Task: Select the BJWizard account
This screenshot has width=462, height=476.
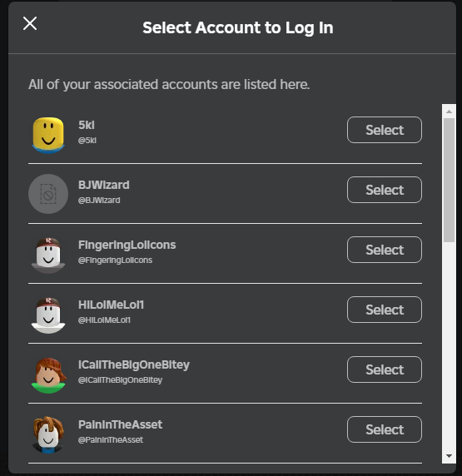Action: click(x=385, y=190)
